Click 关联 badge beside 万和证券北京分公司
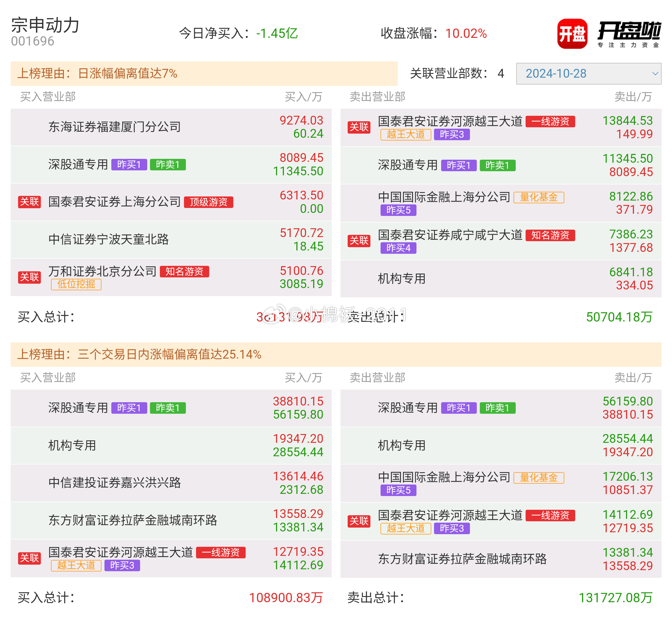 pyautogui.click(x=29, y=277)
